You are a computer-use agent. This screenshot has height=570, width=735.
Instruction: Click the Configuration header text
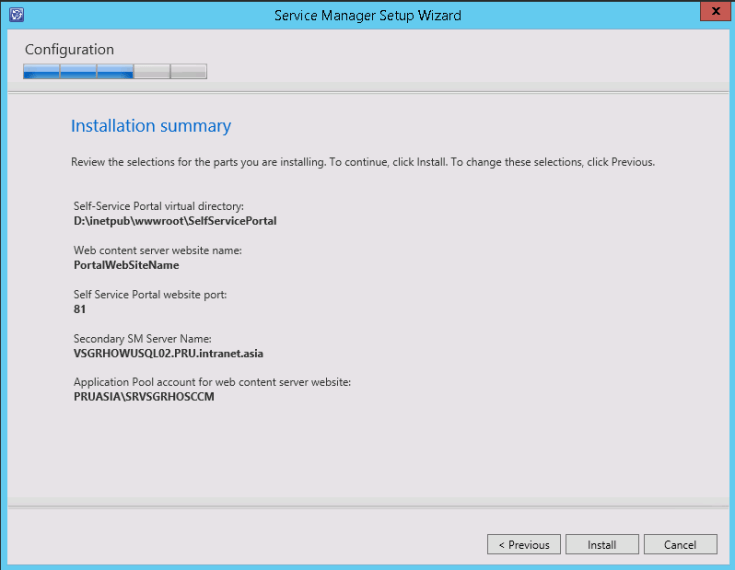[70, 50]
